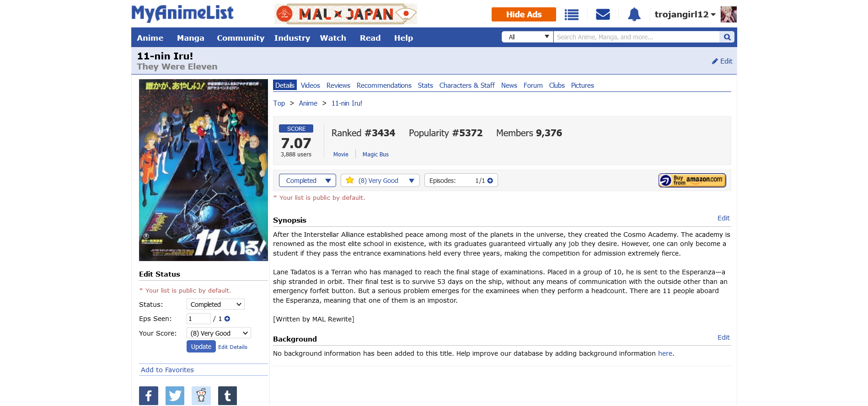Follow the 11-nin Iru! breadcrumb link
Screen dimensions: 868x406
tap(347, 103)
